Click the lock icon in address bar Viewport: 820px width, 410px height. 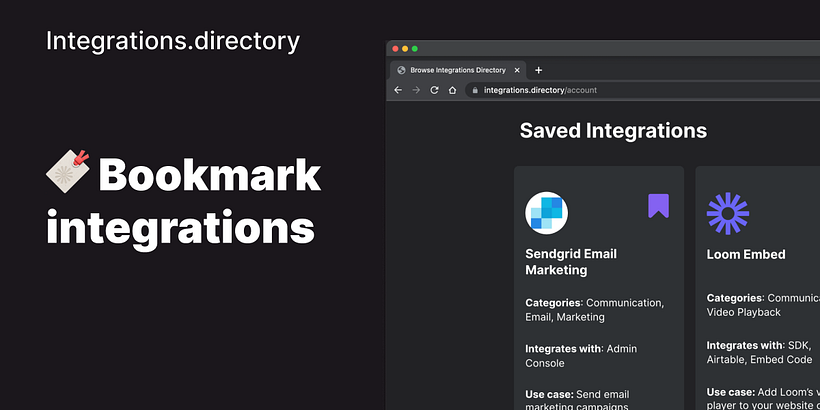click(x=475, y=90)
